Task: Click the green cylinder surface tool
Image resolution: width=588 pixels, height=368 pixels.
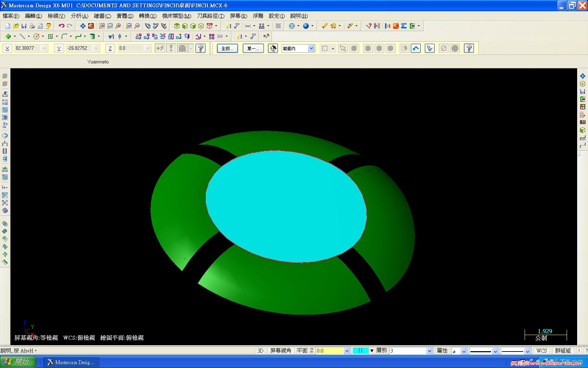Action: (92, 36)
